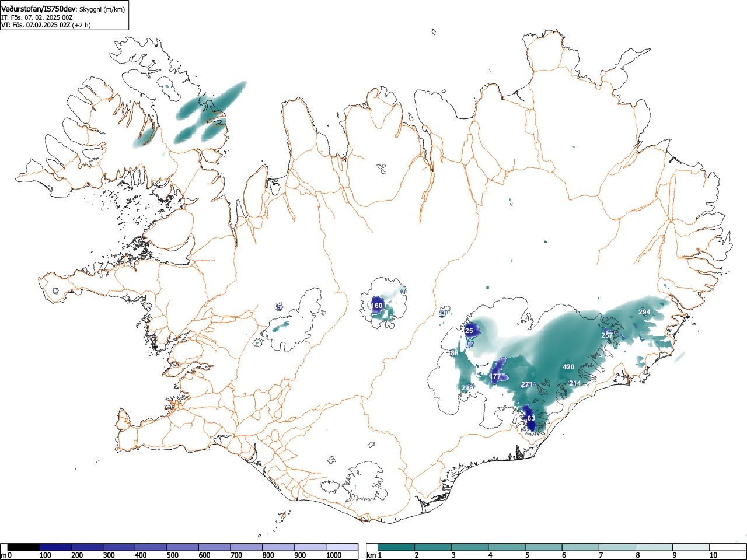The image size is (747, 560).
Task: Select the map value '25' on the dark blue patch
Action: tap(469, 331)
